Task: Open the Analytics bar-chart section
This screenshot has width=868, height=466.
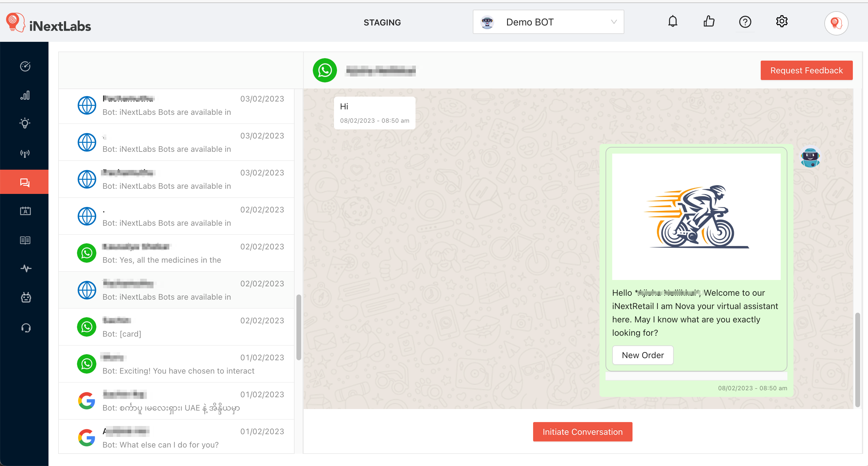Action: tap(25, 95)
